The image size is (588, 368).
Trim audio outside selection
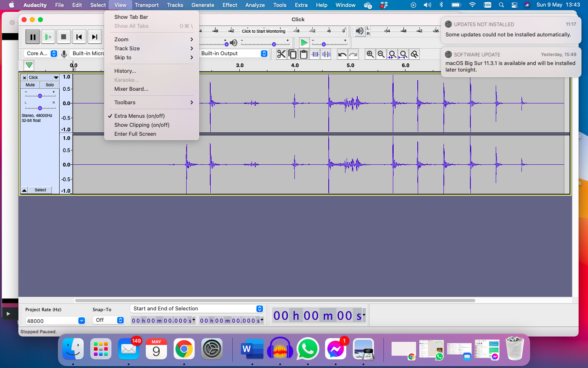[x=315, y=54]
